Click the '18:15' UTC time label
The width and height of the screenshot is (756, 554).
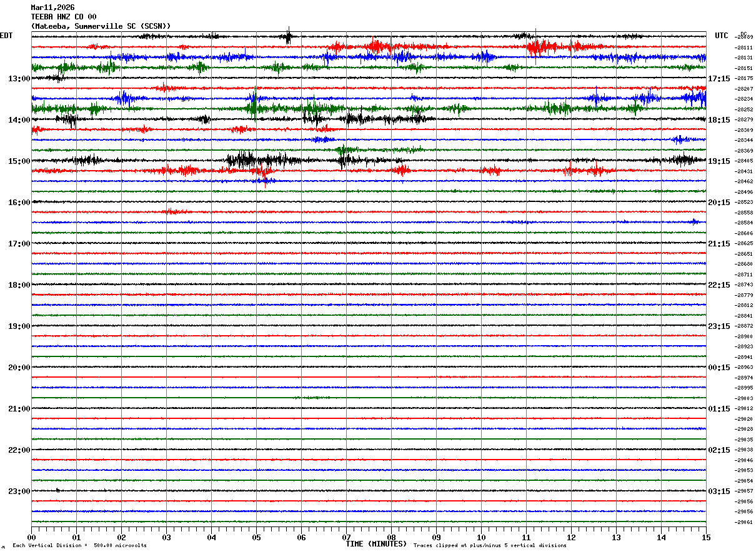coord(719,120)
